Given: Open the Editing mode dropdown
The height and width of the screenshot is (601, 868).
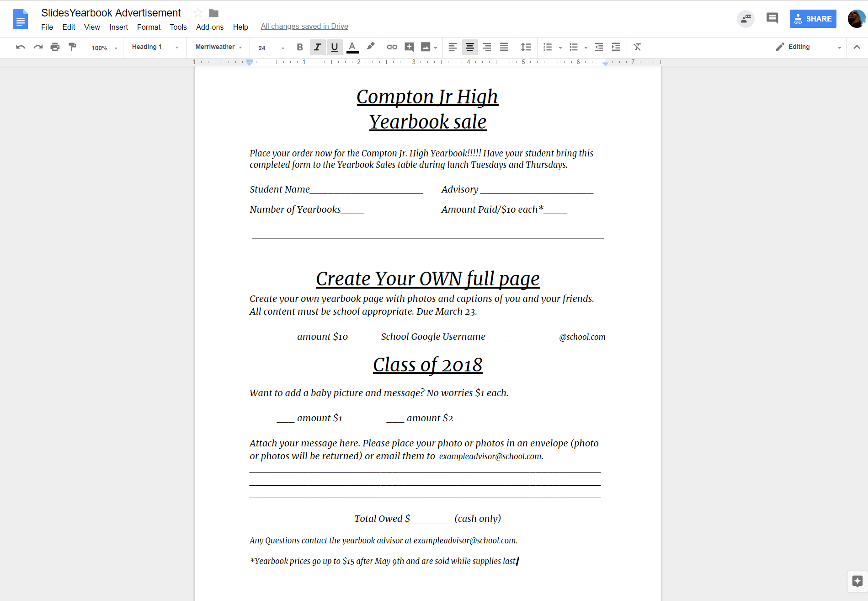Looking at the screenshot, I should [x=808, y=47].
